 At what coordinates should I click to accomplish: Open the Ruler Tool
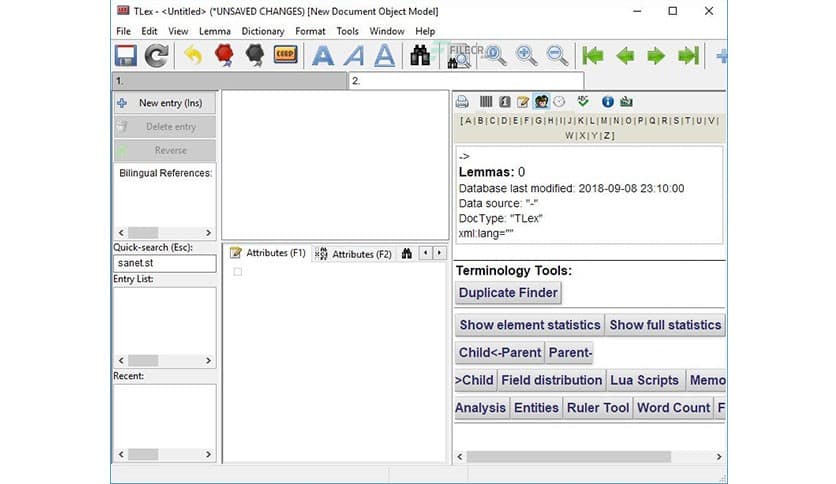click(x=598, y=408)
